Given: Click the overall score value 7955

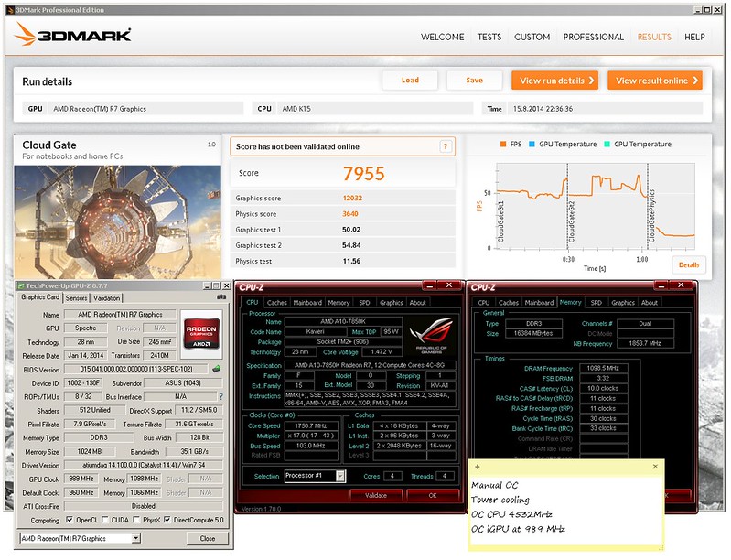Looking at the screenshot, I should coord(363,174).
